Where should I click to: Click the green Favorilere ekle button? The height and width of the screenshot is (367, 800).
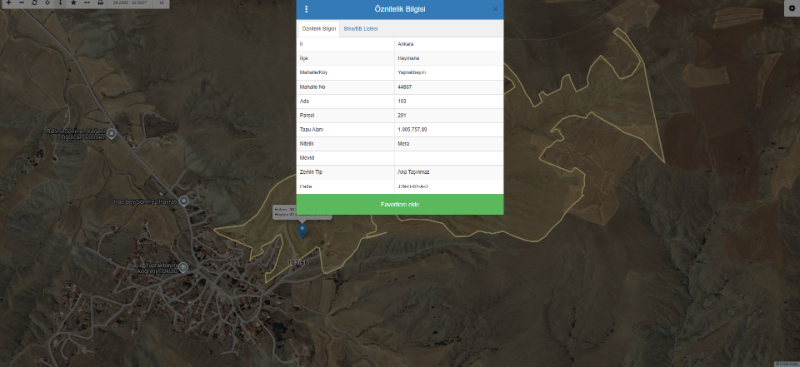point(400,204)
